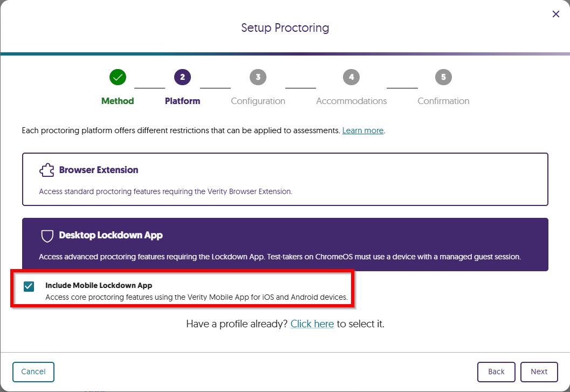Close the Setup Proctoring dialog
The height and width of the screenshot is (392, 570).
(555, 14)
